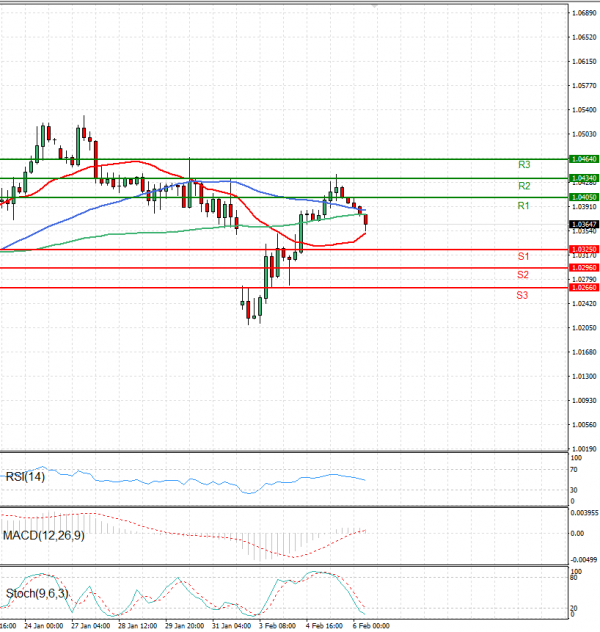
Task: Click the 1.06150 price axis value
Action: pyautogui.click(x=584, y=62)
